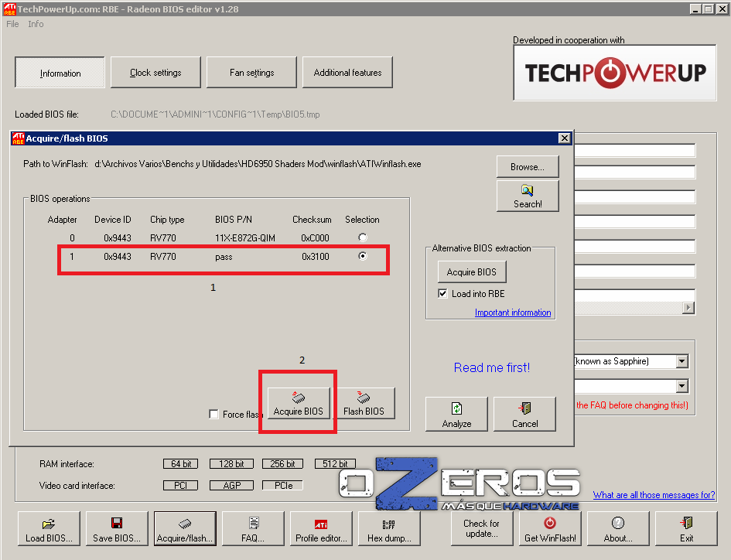The width and height of the screenshot is (731, 560).
Task: Click the Load BIOS folder icon
Action: click(x=49, y=524)
